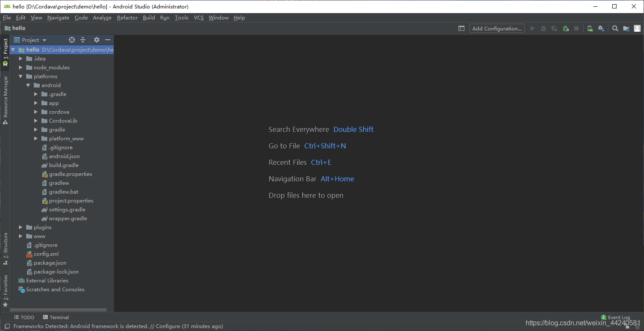The image size is (644, 331).
Task: Attach debugger to Android process icon
Action: (x=565, y=28)
